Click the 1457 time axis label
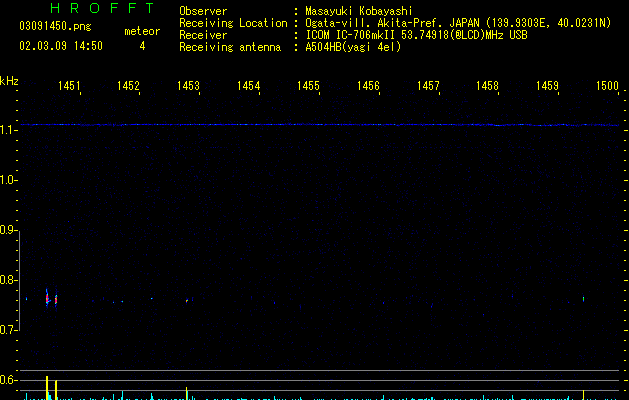629x400 pixels. (x=428, y=86)
